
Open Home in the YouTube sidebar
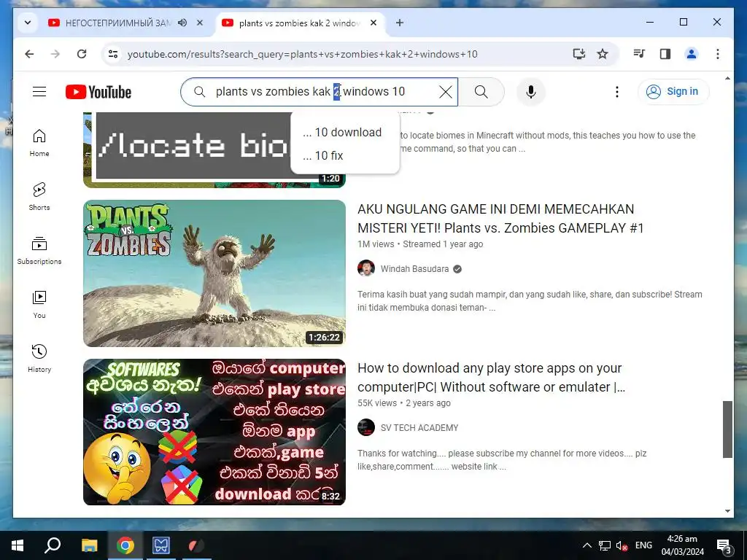click(x=39, y=143)
